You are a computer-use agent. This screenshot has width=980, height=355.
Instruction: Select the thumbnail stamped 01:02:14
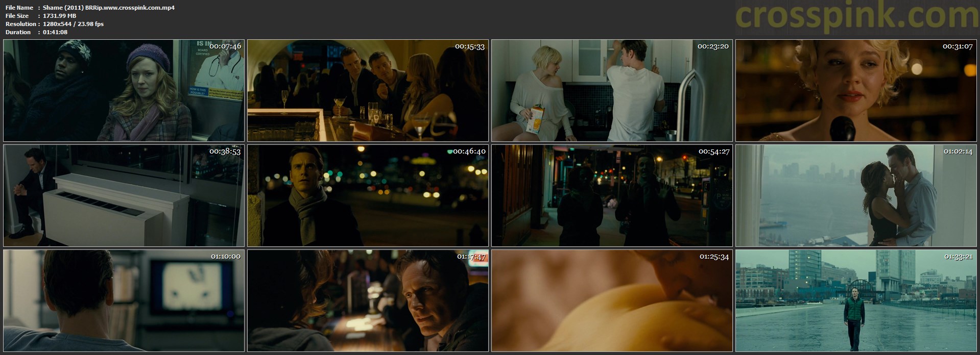[x=856, y=196]
